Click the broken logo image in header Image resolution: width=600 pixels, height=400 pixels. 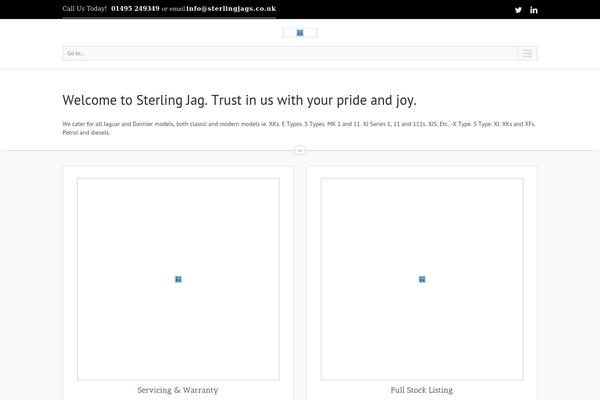point(300,33)
